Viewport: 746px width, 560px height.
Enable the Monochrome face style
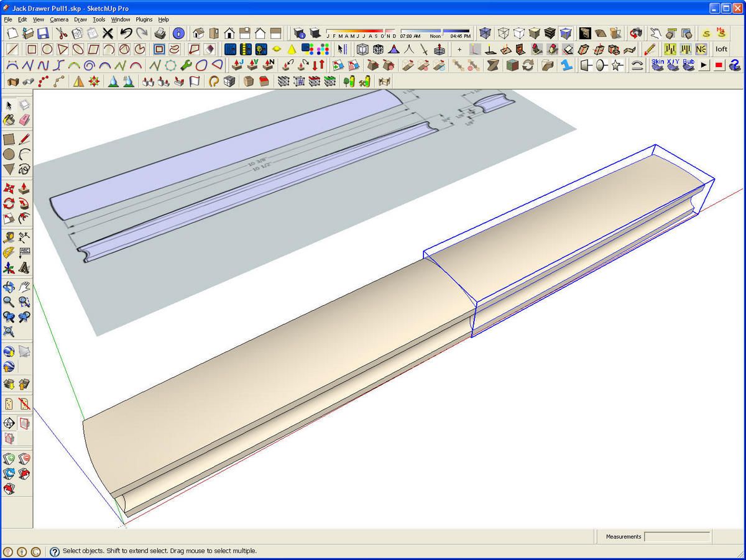(x=566, y=33)
